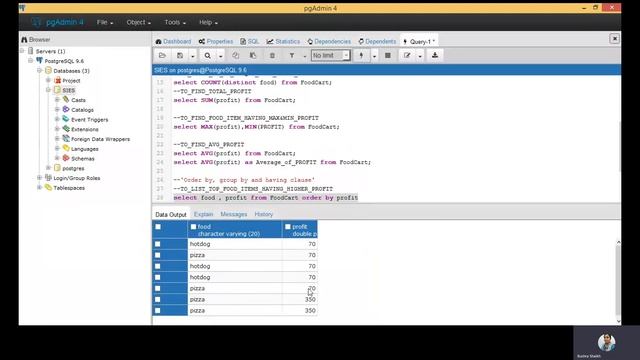Open the Edit options dropdown arrow
Viewport: 640px width, 360px height.
point(420,56)
